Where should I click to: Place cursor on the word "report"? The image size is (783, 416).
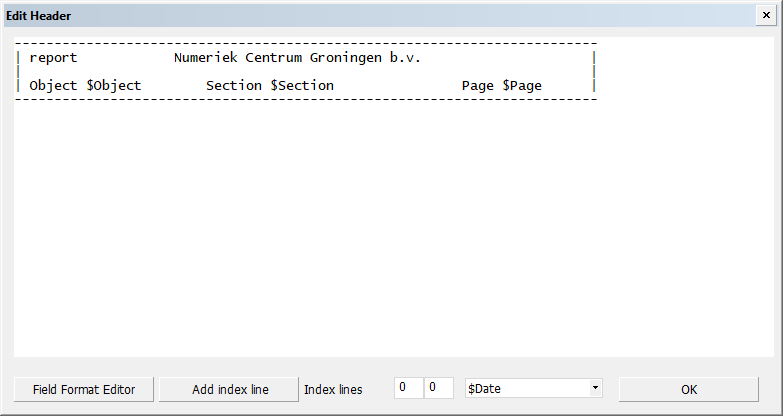pyautogui.click(x=53, y=58)
